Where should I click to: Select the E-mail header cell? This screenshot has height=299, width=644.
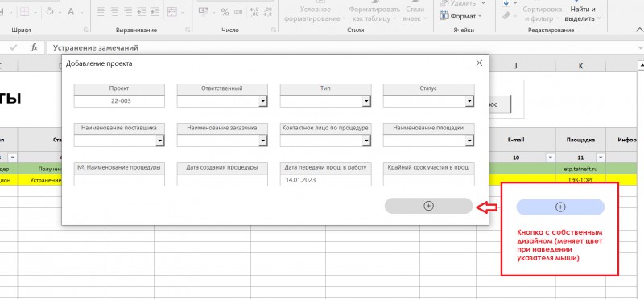[516, 140]
